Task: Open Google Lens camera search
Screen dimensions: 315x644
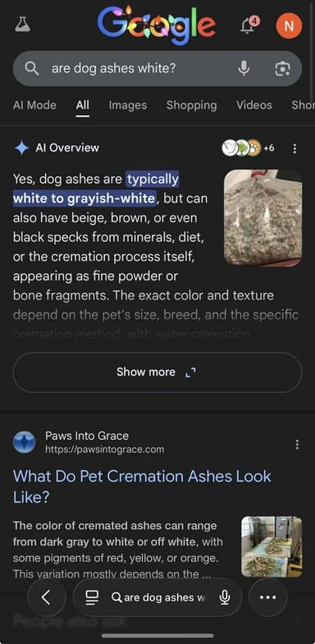Action: pyautogui.click(x=282, y=69)
